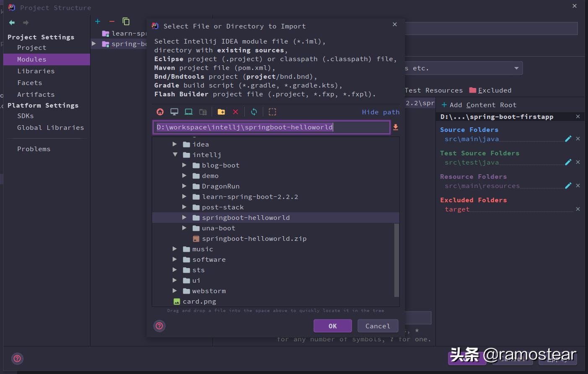Click the help icon in Project Structure window
588x374 pixels.
point(17,359)
